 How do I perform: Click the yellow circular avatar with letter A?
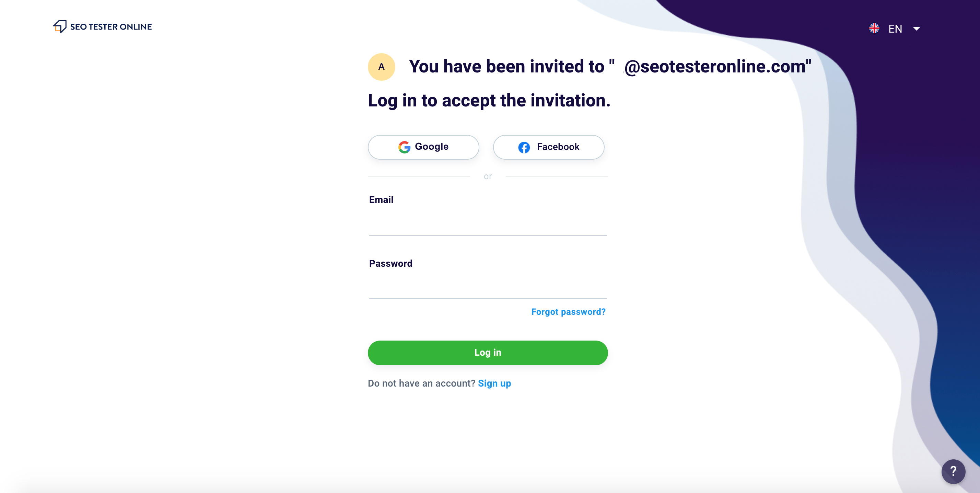(381, 67)
